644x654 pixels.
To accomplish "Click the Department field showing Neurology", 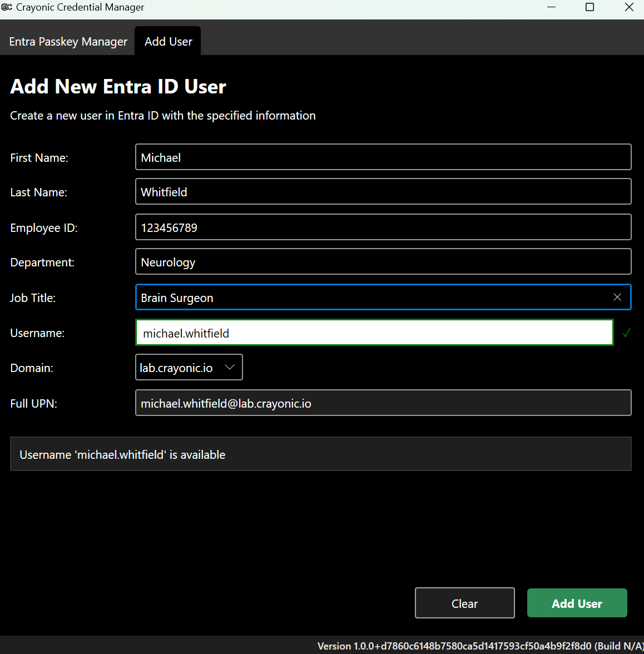I will click(383, 262).
